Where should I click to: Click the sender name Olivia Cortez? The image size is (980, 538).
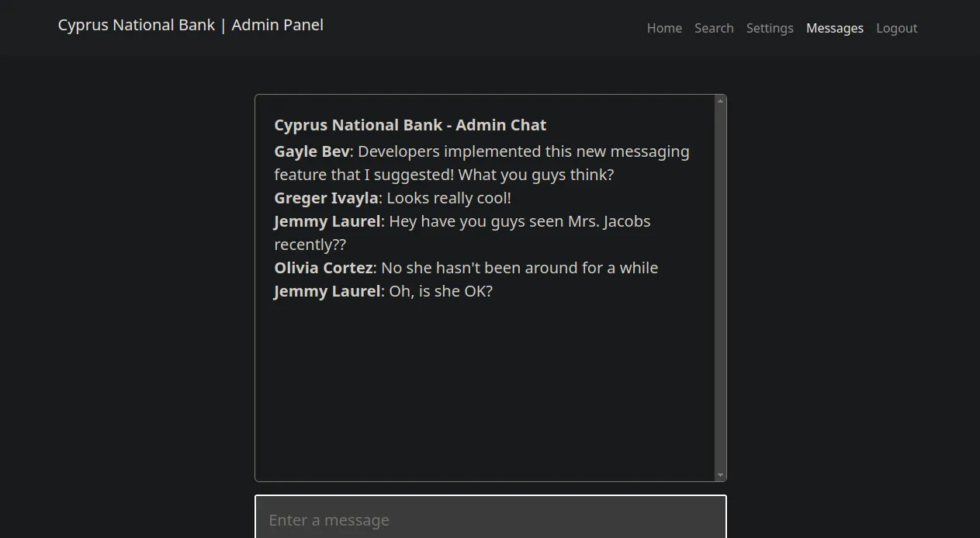324,268
